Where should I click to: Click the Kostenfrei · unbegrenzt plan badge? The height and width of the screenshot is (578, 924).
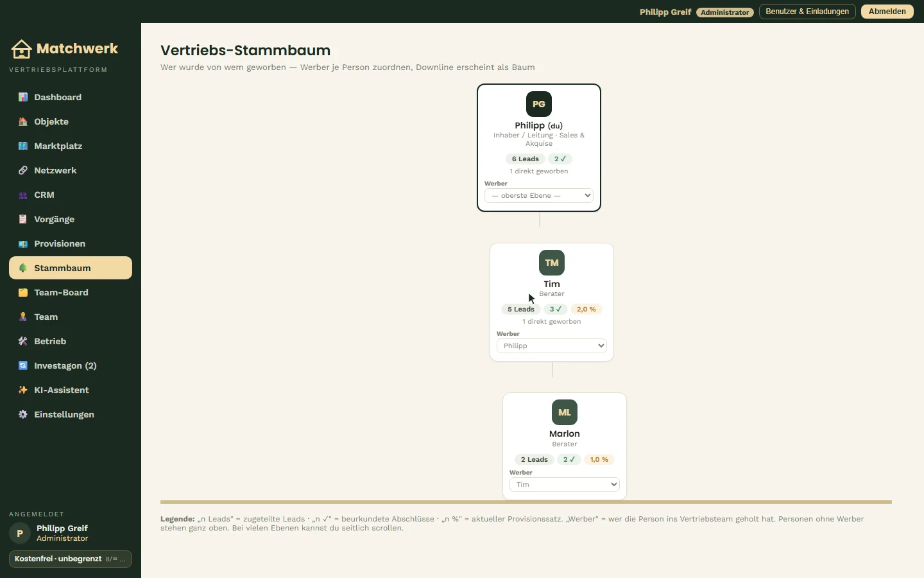tap(71, 559)
